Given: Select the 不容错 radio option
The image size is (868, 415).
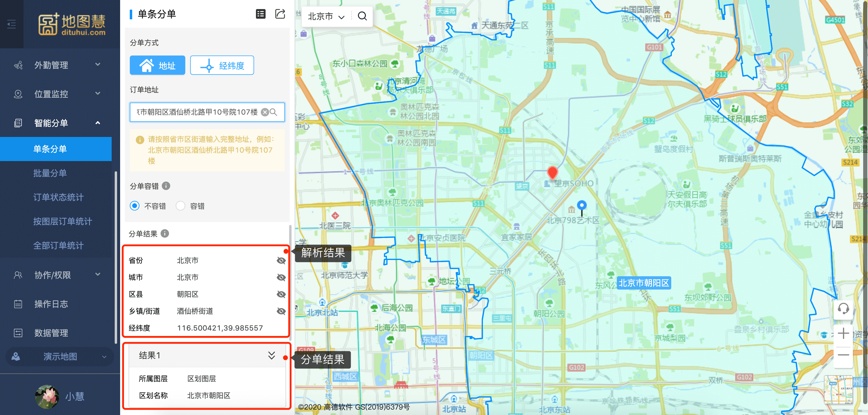Looking at the screenshot, I should (134, 206).
